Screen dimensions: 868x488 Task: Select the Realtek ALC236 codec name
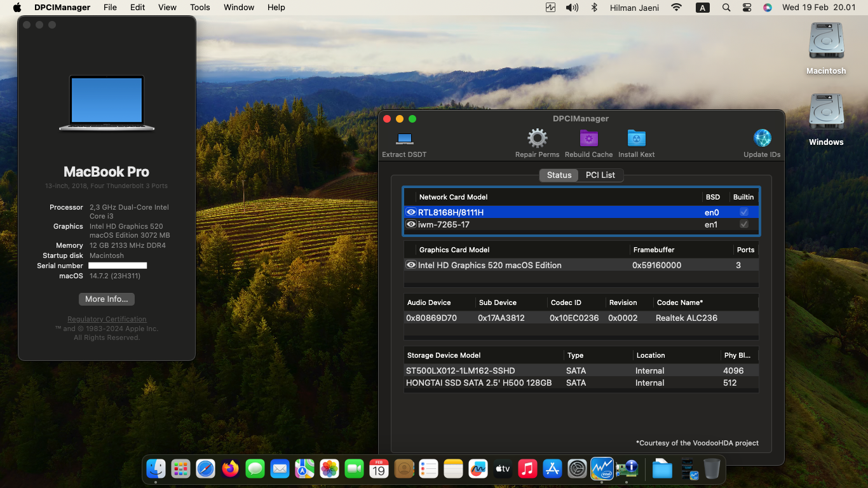(x=686, y=318)
